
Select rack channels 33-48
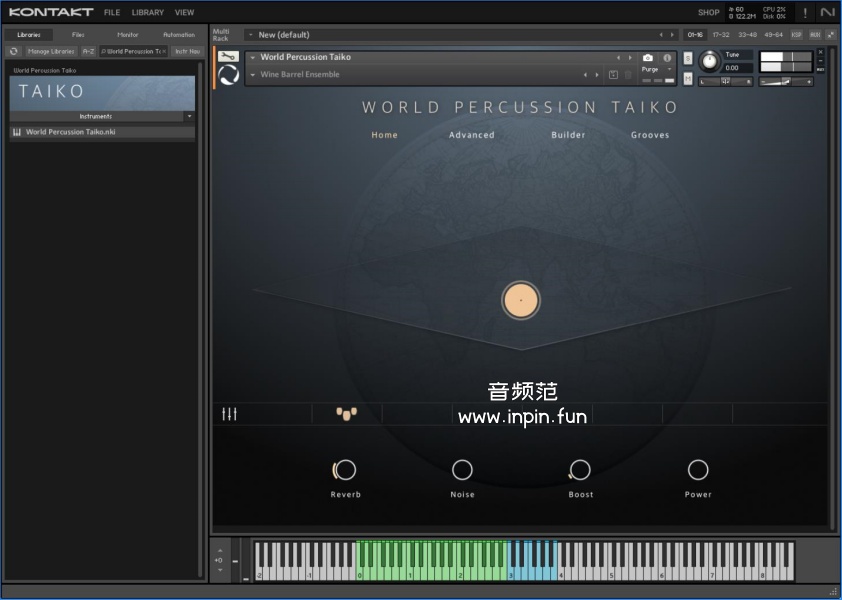coord(747,34)
